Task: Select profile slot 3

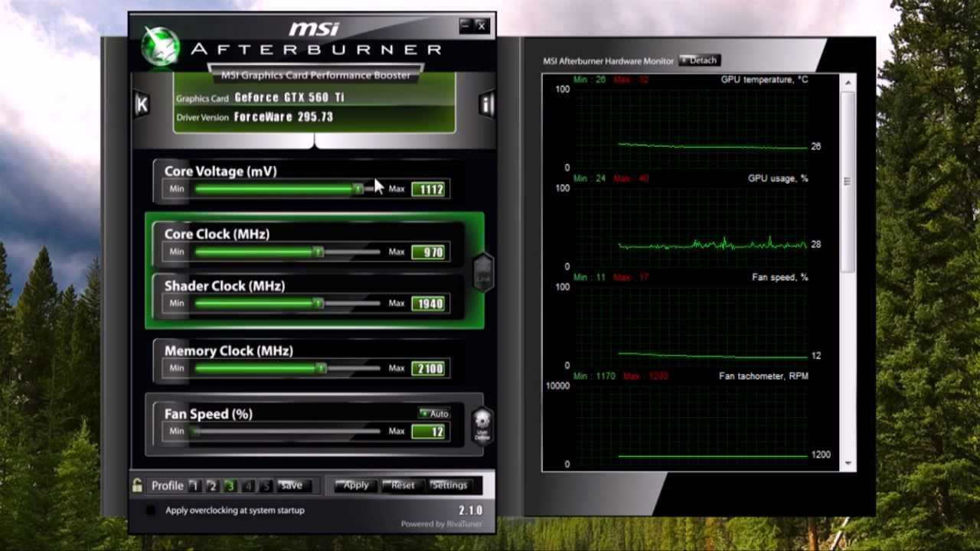Action: click(x=230, y=486)
